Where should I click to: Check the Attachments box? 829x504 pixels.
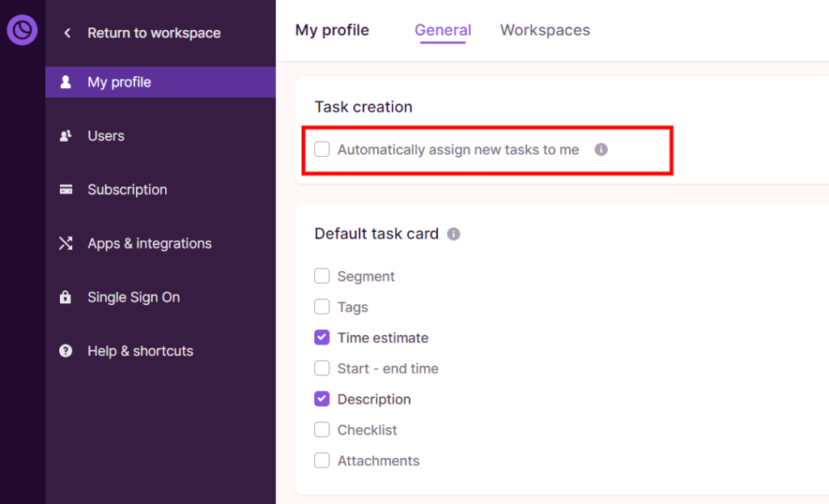tap(321, 460)
